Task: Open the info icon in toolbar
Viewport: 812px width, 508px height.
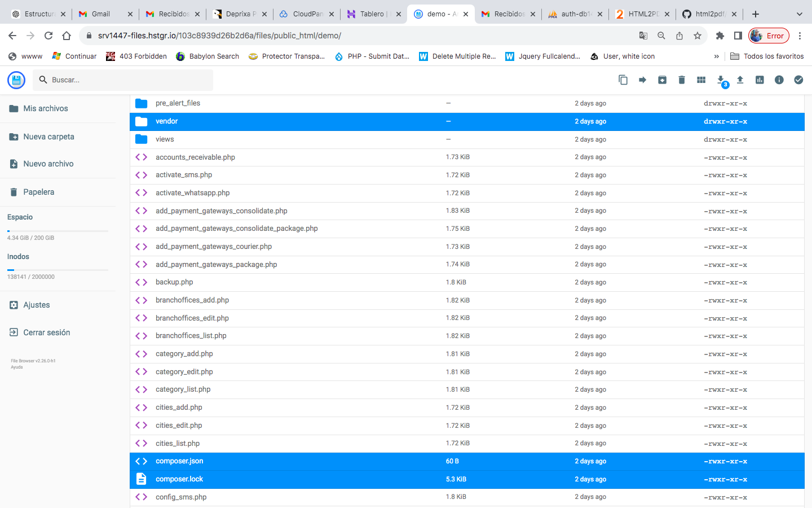Action: pyautogui.click(x=779, y=80)
